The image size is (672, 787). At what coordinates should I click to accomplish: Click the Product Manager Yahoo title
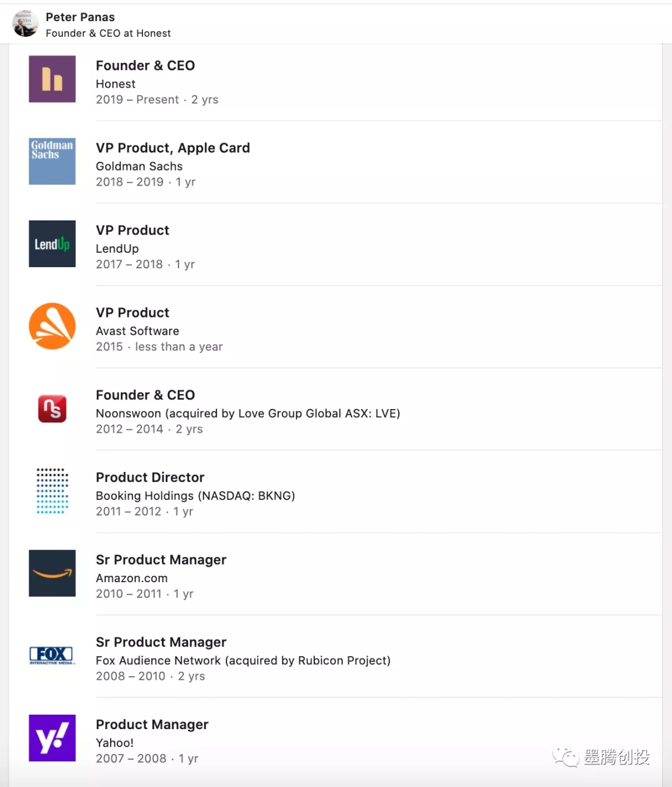click(x=152, y=724)
